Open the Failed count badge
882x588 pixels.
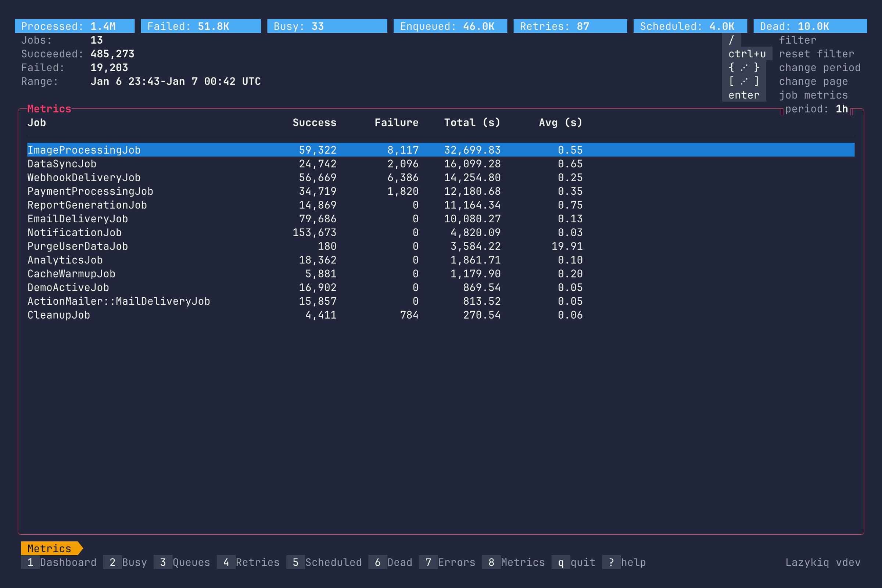click(x=200, y=26)
